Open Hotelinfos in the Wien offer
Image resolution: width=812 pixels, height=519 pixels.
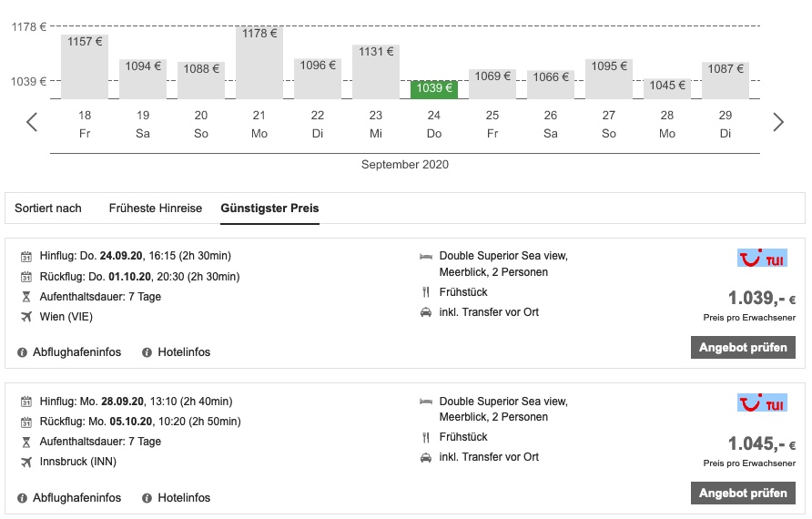click(x=183, y=352)
